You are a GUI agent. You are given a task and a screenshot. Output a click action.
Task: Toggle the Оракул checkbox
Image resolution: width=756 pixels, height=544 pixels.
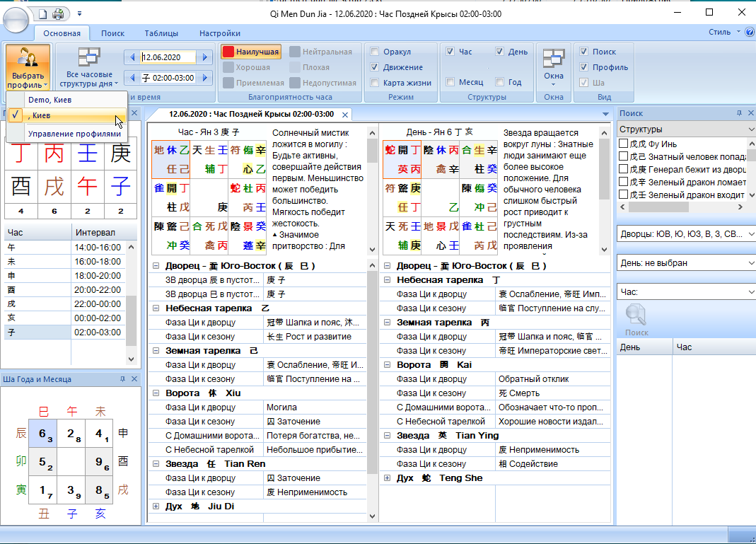pyautogui.click(x=375, y=52)
